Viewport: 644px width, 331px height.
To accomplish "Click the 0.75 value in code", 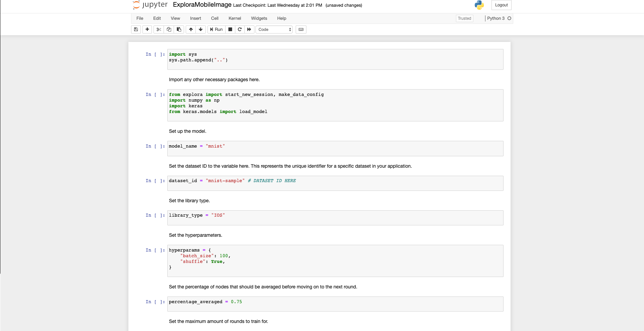I will [x=236, y=302].
